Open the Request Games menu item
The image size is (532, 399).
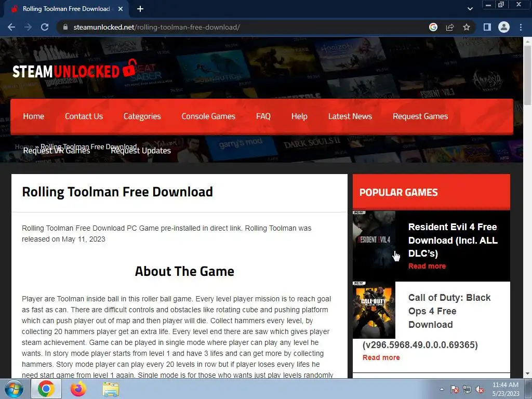coord(420,116)
